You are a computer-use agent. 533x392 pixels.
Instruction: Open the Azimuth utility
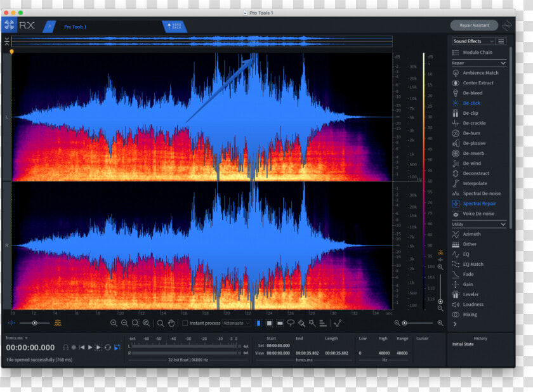pyautogui.click(x=466, y=234)
